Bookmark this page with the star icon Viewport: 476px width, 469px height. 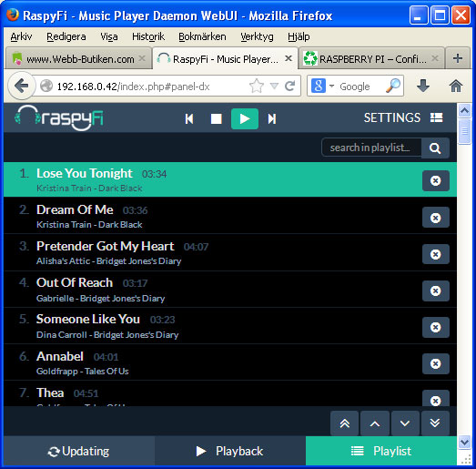(x=257, y=86)
